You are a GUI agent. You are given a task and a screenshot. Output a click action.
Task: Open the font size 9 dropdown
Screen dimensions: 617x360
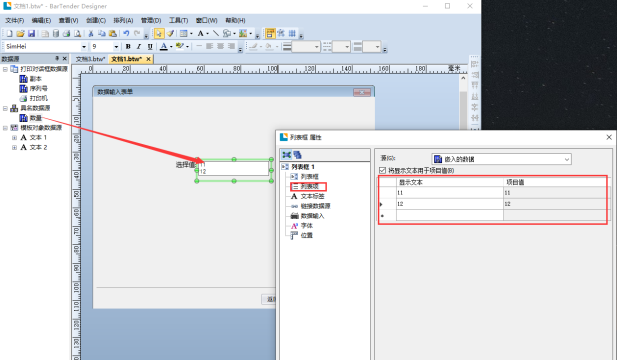click(x=116, y=46)
